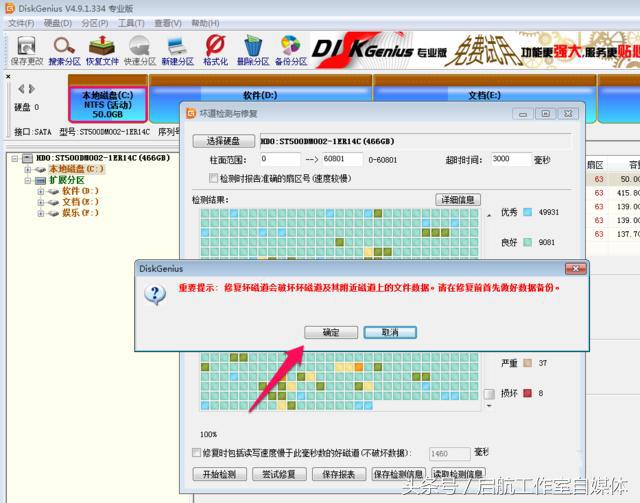Image resolution: width=640 pixels, height=503 pixels.
Task: Click Start Detection (开始检测) button
Action: pos(220,474)
